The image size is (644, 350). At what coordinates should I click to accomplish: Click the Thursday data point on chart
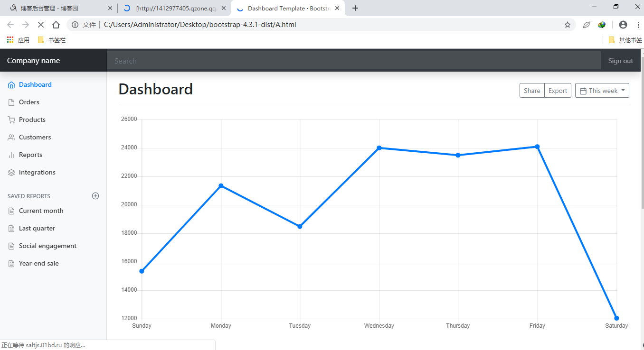coord(458,155)
